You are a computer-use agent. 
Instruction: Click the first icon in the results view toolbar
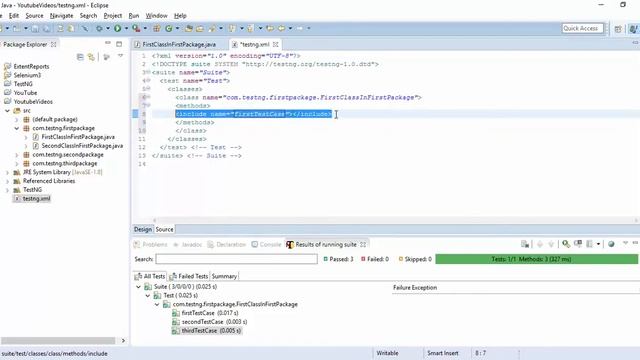(525, 244)
